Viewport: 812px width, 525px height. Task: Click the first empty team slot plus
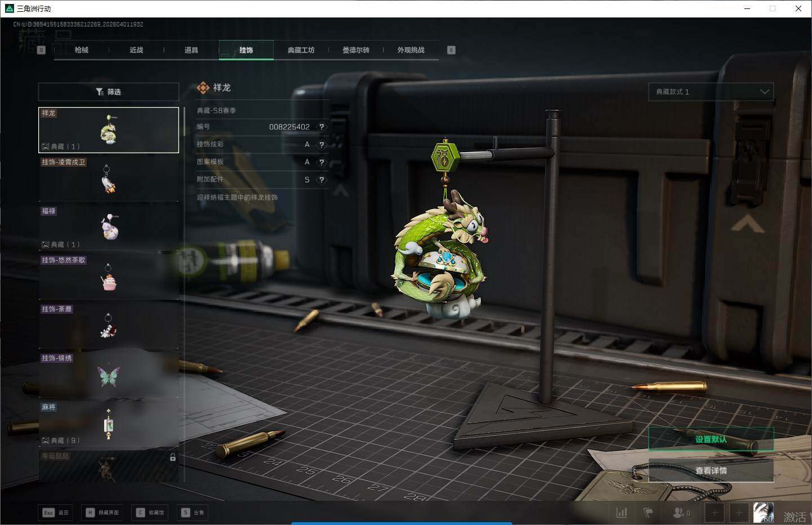click(715, 513)
